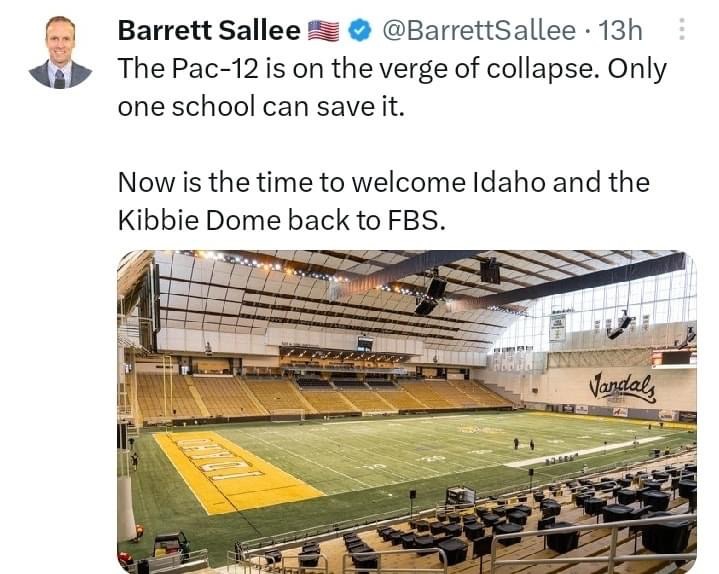This screenshot has height=574, width=719.
Task: Visit the @BarrettSallee handle
Action: point(476,31)
